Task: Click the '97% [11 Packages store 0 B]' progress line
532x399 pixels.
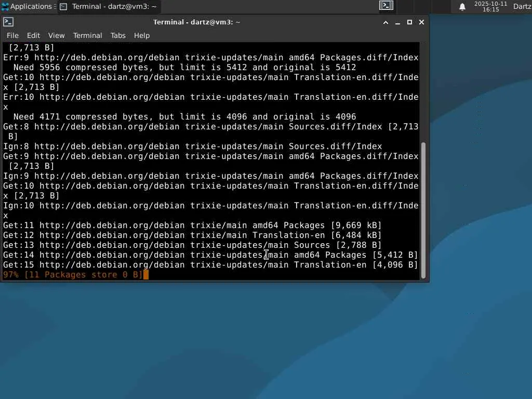Action: 73,275
